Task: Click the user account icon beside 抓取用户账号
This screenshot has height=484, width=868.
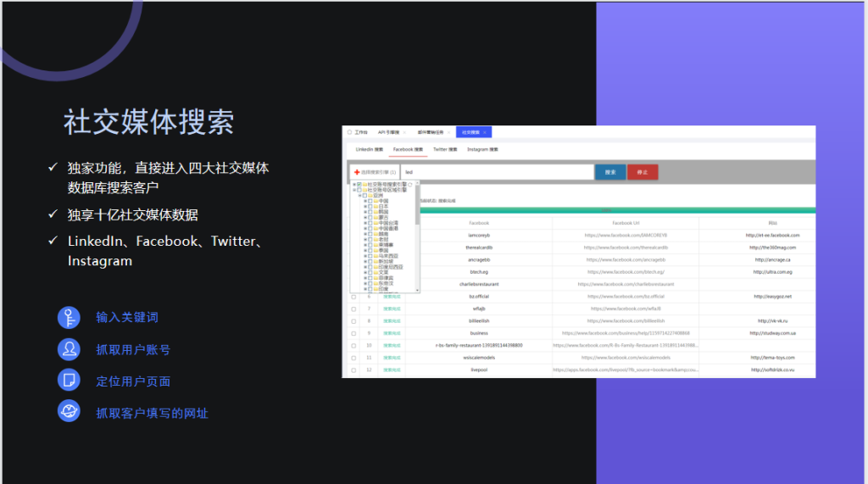Action: coord(69,349)
